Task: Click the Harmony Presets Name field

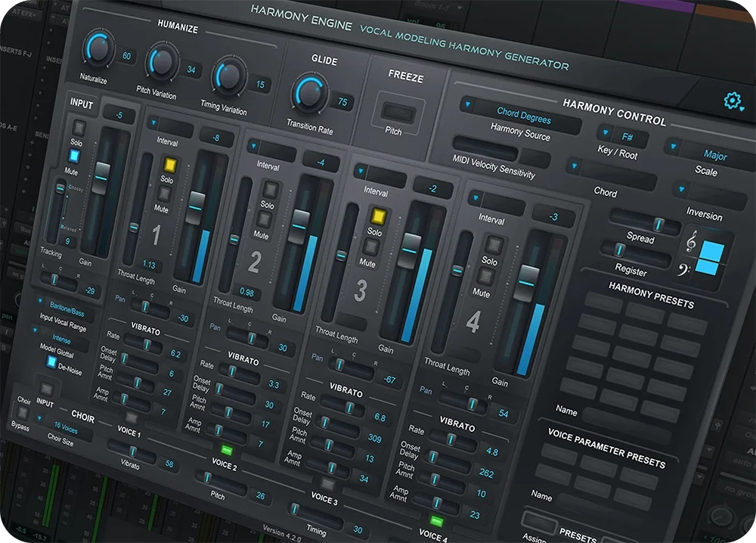Action: (x=627, y=424)
